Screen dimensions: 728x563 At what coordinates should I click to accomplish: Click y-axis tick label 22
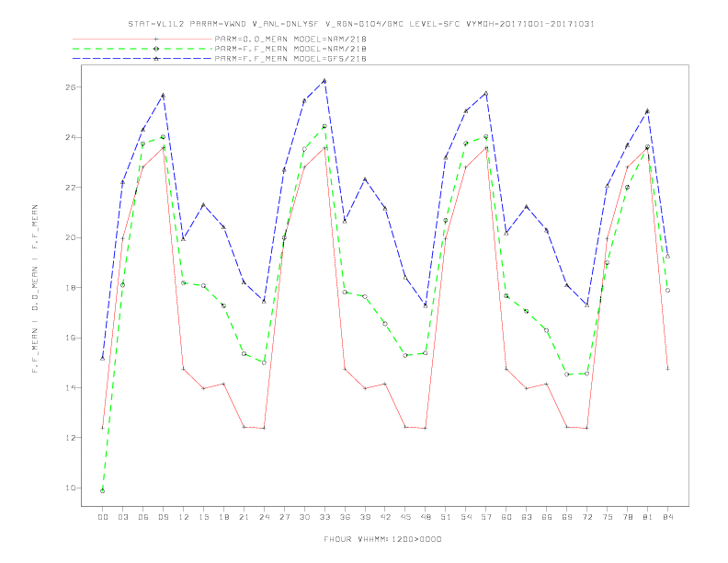[71, 188]
